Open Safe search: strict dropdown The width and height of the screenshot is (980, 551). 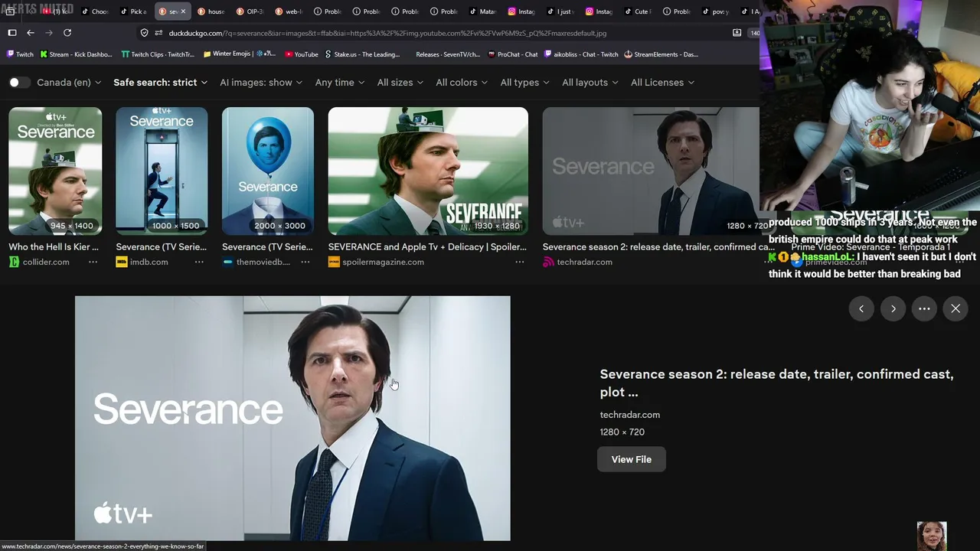coord(161,83)
